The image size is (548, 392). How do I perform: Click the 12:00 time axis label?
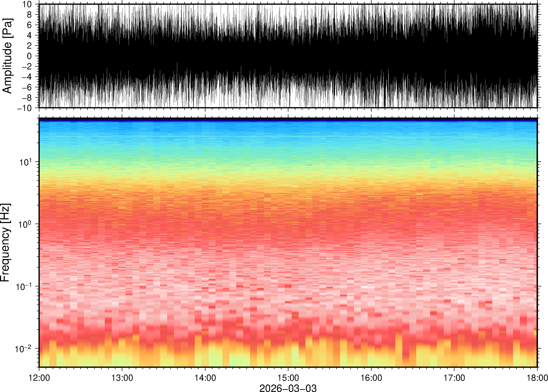pyautogui.click(x=39, y=378)
